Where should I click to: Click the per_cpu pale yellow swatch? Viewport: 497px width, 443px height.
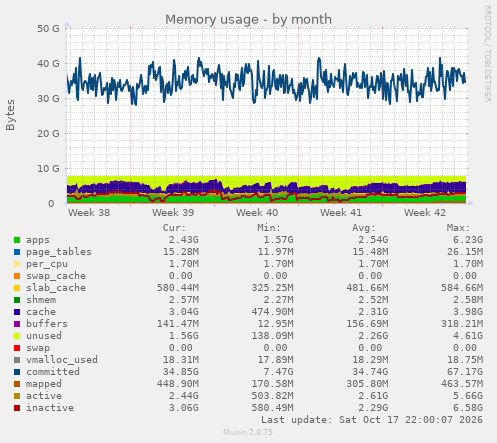click(17, 264)
